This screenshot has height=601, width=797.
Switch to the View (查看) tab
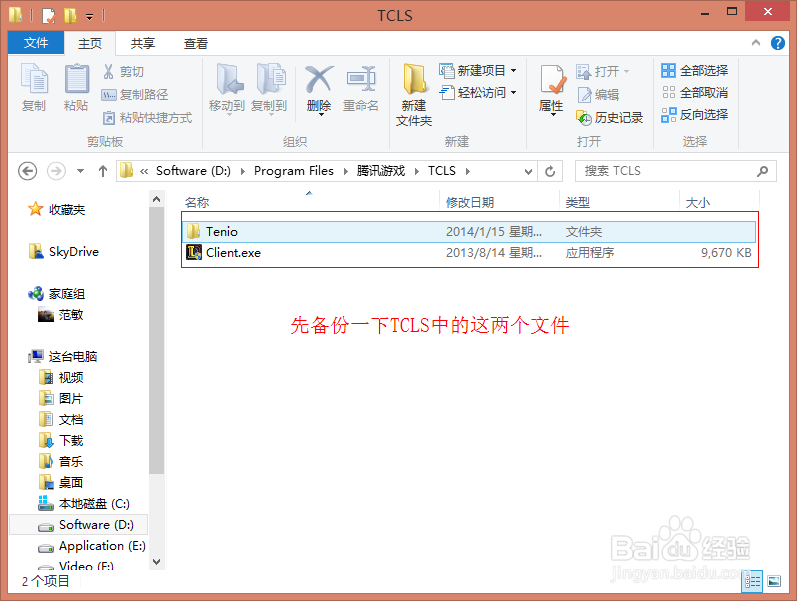point(196,44)
